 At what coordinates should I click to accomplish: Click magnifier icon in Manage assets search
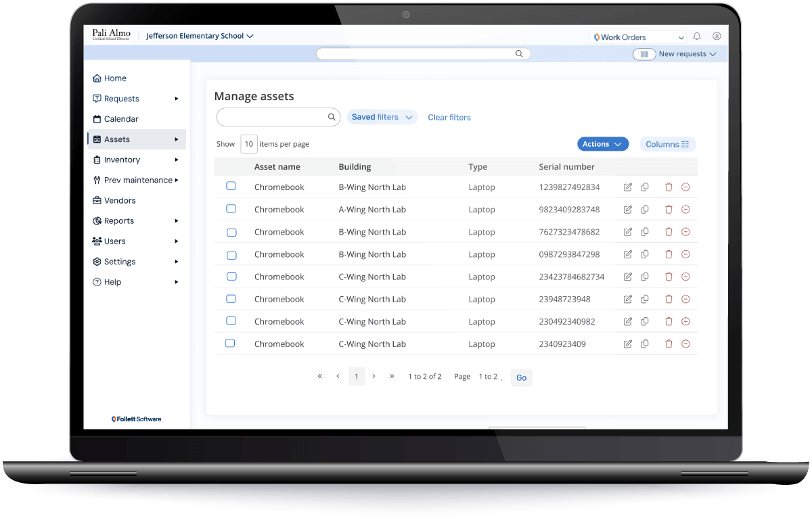332,117
